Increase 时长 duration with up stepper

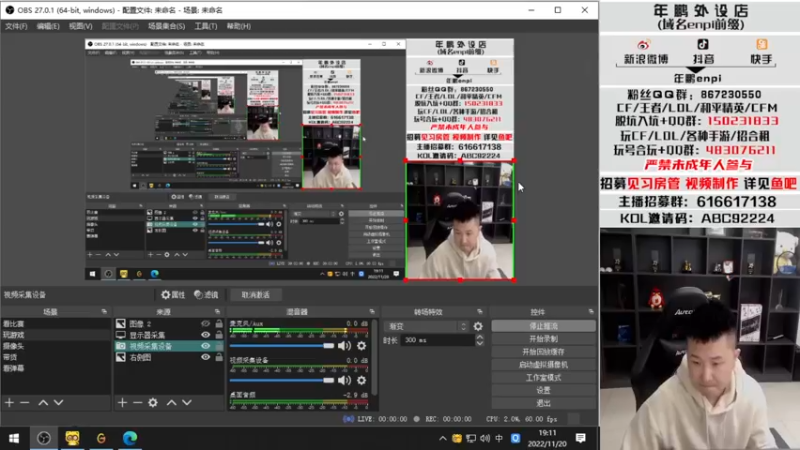pos(480,337)
